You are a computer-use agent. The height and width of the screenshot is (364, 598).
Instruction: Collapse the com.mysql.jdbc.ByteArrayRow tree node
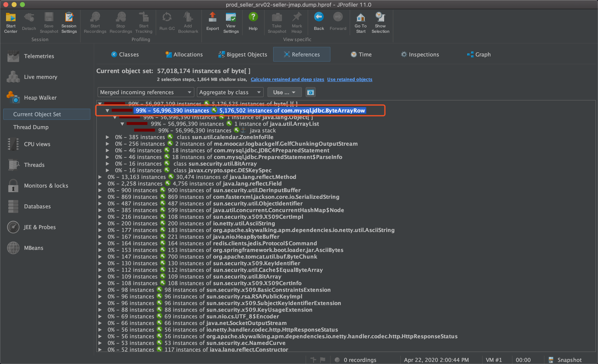click(107, 111)
